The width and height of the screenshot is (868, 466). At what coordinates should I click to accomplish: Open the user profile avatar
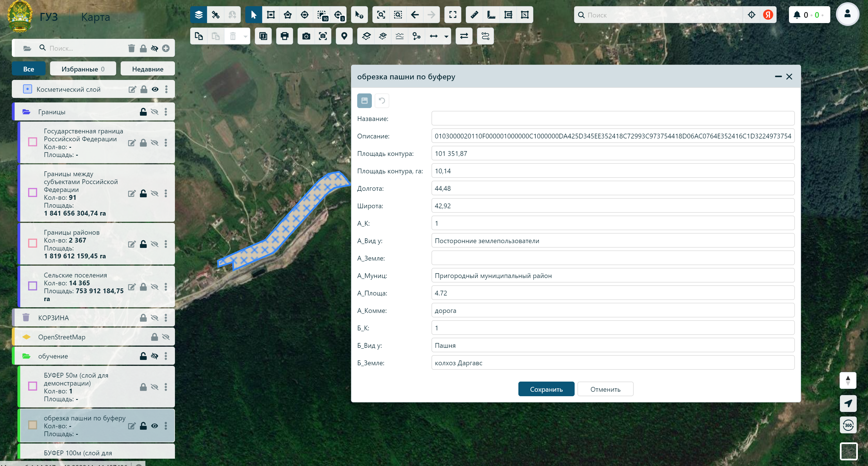coord(847,14)
